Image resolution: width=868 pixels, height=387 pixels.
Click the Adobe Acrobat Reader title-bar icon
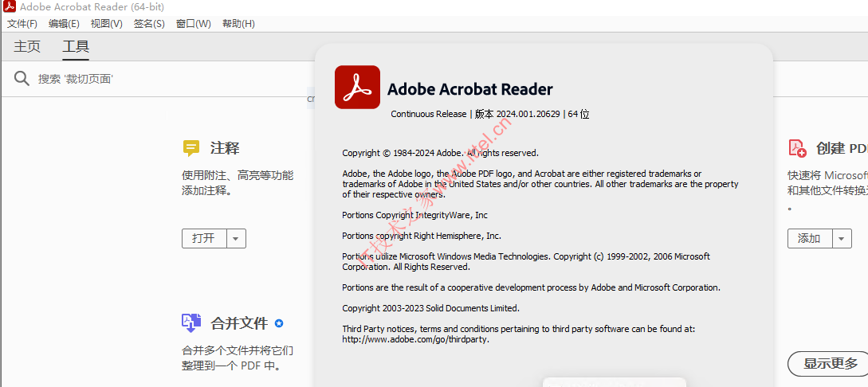pyautogui.click(x=9, y=7)
